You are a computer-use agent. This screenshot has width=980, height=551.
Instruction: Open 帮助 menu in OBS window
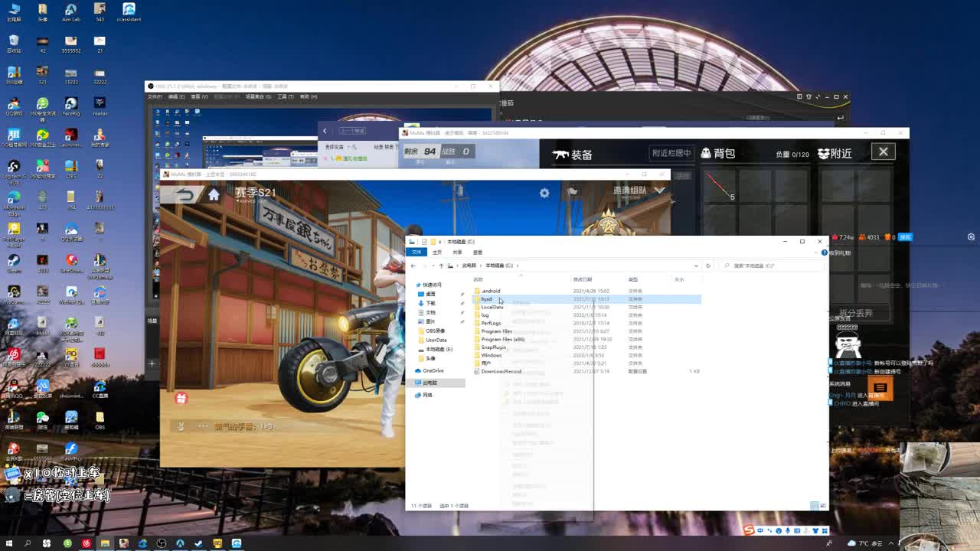coord(309,96)
